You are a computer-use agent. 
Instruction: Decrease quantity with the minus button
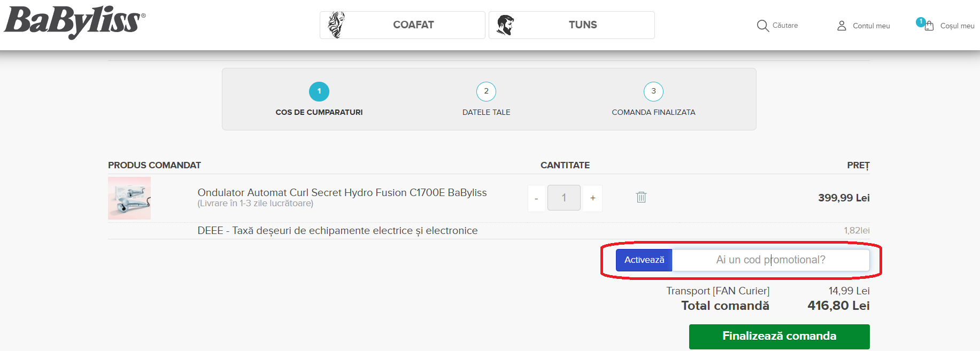536,198
